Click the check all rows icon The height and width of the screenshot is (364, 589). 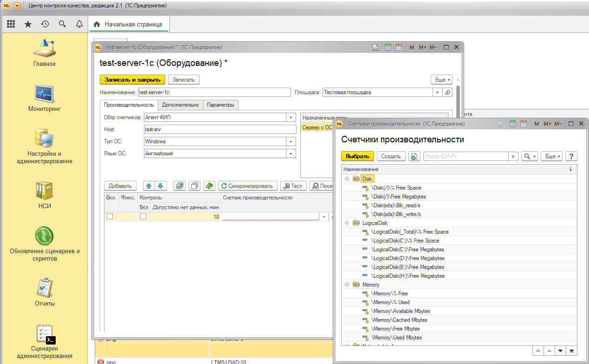pos(180,186)
